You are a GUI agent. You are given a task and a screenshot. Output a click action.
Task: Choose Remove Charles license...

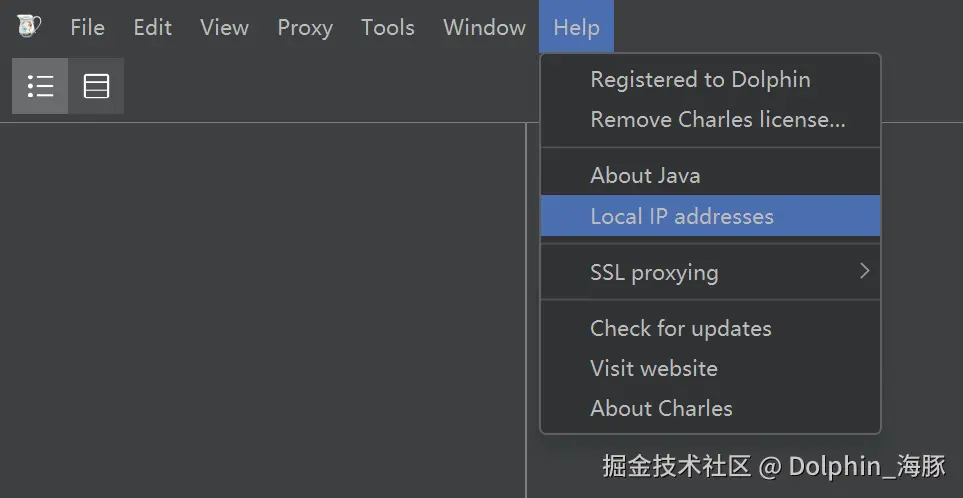tap(711, 120)
